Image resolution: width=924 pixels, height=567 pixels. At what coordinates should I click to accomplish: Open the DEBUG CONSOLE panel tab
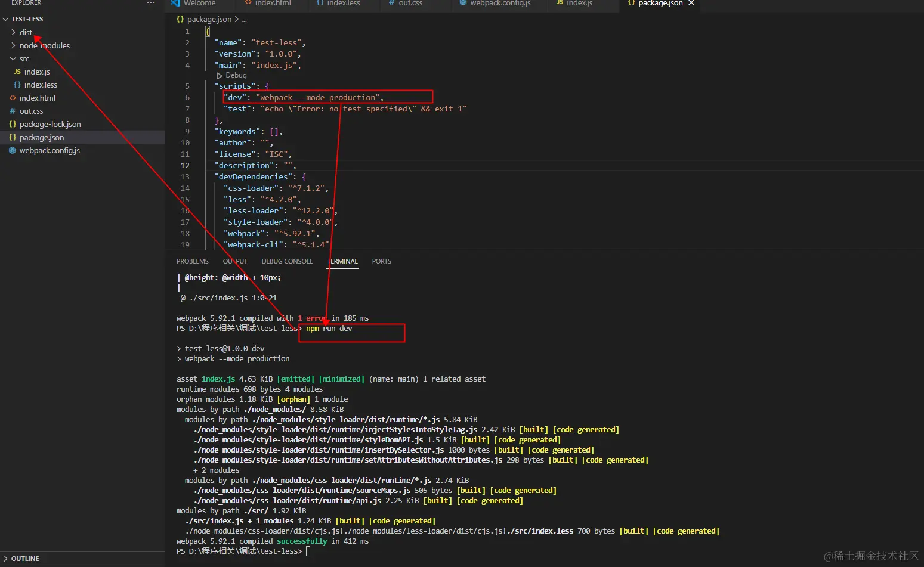[x=287, y=261]
